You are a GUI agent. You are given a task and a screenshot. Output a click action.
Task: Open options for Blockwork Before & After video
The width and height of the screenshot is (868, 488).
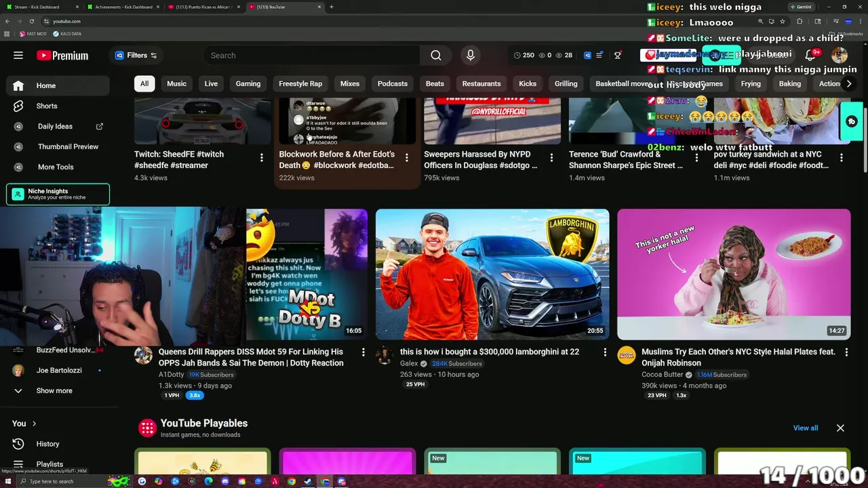[407, 157]
